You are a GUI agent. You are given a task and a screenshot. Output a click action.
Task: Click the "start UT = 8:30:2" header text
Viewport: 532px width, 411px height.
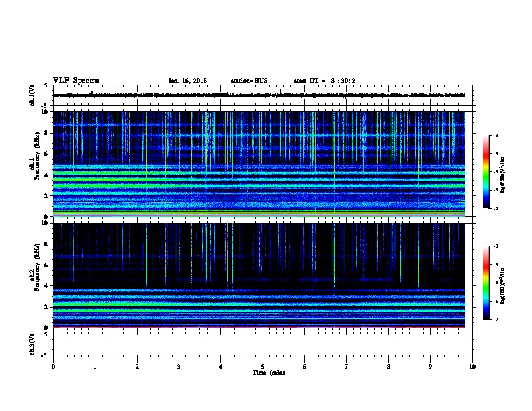(324, 81)
